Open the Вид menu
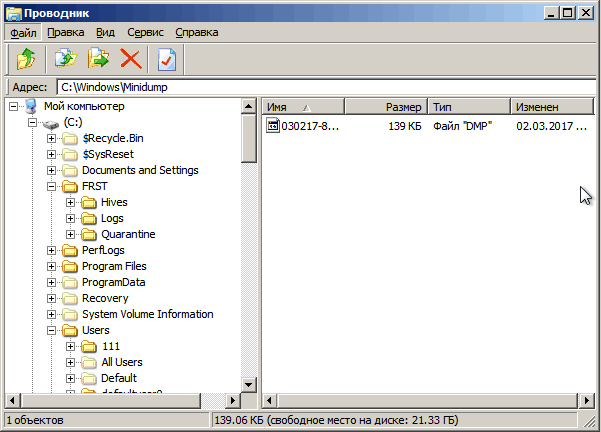The width and height of the screenshot is (601, 432). [x=105, y=33]
